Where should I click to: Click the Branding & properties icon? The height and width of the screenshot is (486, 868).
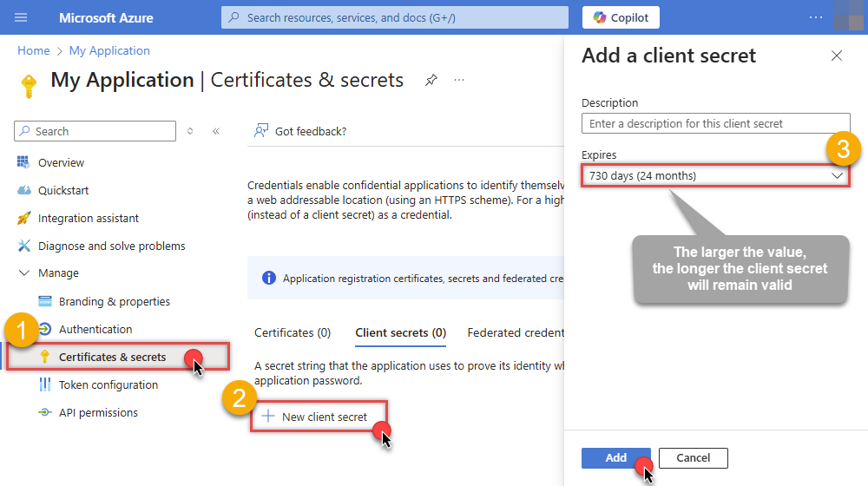coord(45,301)
